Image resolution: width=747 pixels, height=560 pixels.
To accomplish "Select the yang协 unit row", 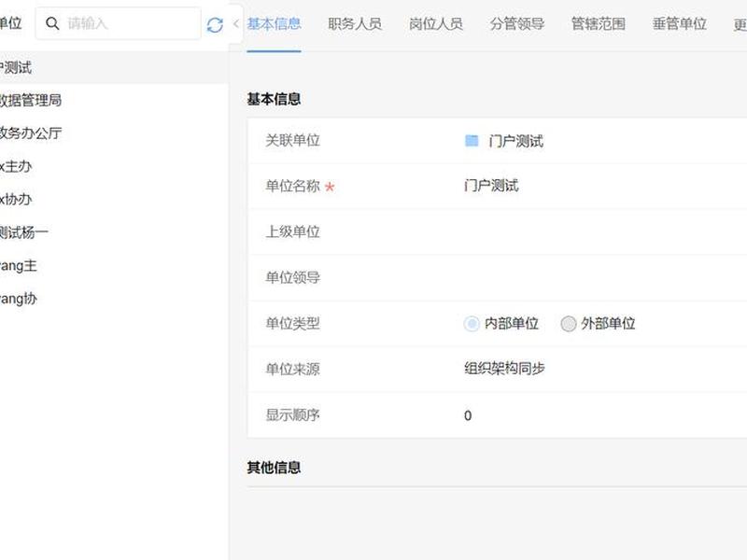I will (114, 299).
